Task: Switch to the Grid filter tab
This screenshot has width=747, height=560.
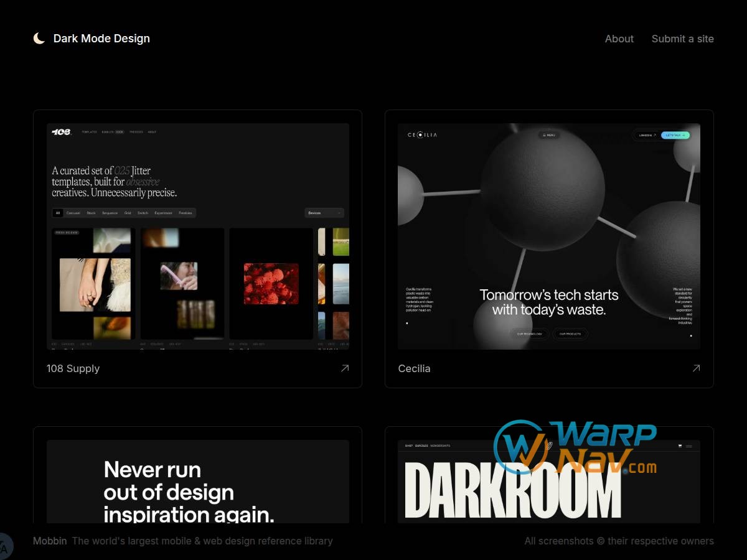Action: (x=127, y=212)
